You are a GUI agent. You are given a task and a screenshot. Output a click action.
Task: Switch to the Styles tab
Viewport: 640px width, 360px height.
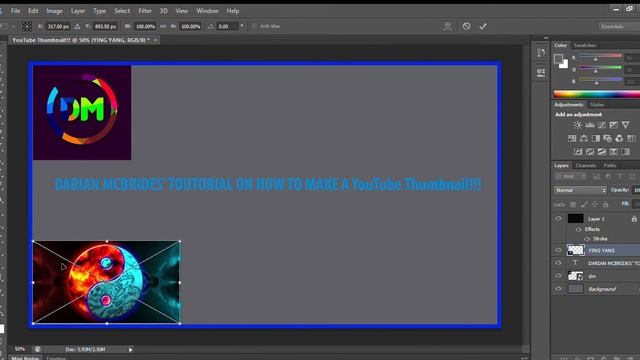click(597, 105)
